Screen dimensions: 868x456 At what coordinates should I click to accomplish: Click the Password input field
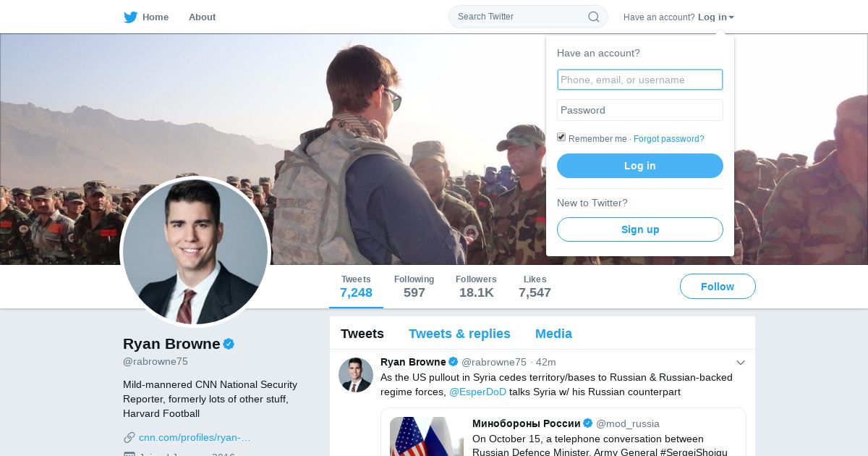point(640,110)
